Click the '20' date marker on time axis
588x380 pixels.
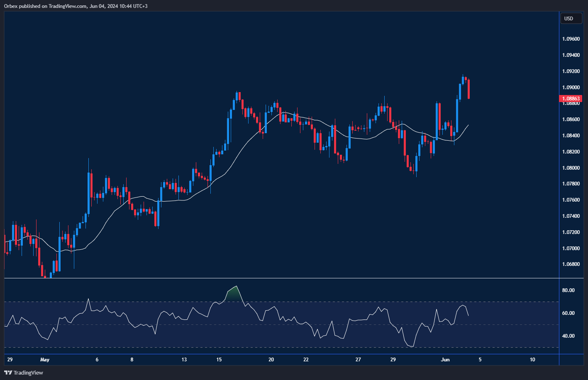click(x=271, y=360)
